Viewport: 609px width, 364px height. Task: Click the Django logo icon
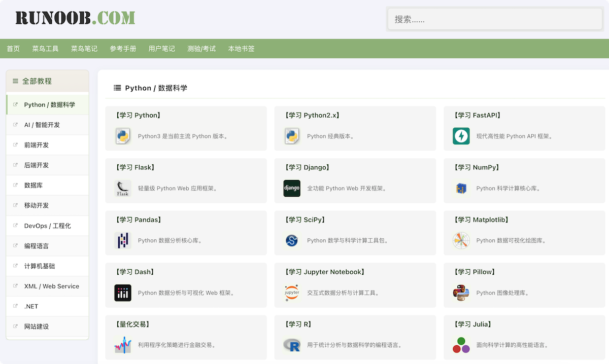(292, 188)
